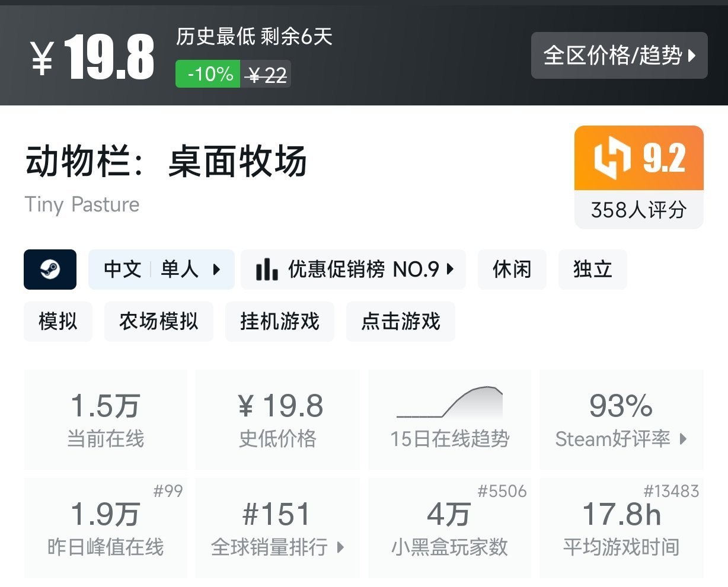Tap the 点击游戏 tag
The image size is (728, 587).
(400, 322)
